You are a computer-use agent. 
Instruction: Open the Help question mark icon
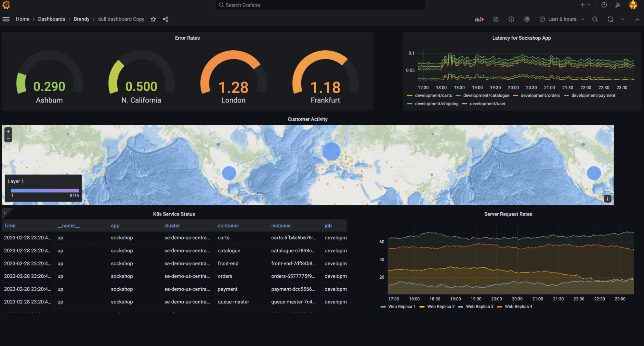click(x=604, y=5)
